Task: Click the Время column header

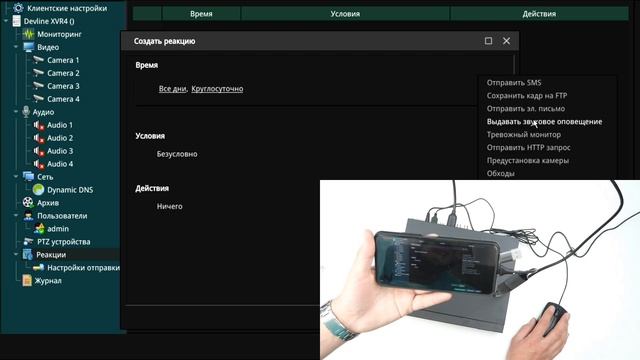Action: coord(201,13)
